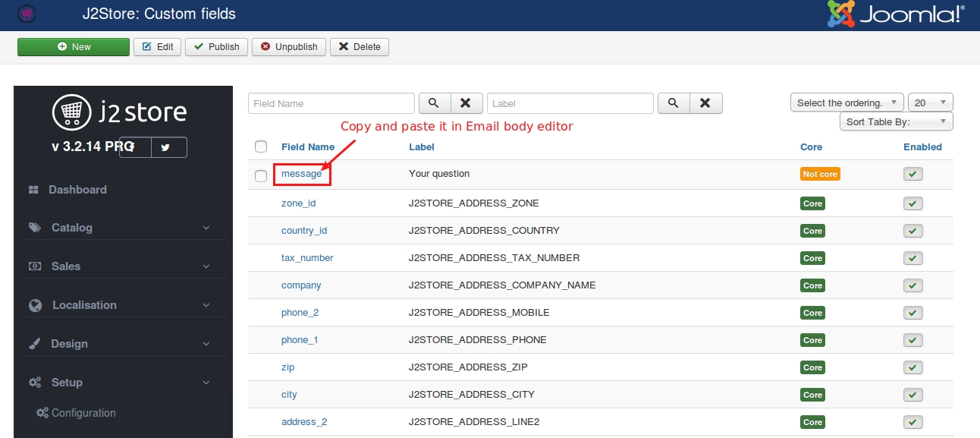Select the message row checkbox

tap(261, 176)
